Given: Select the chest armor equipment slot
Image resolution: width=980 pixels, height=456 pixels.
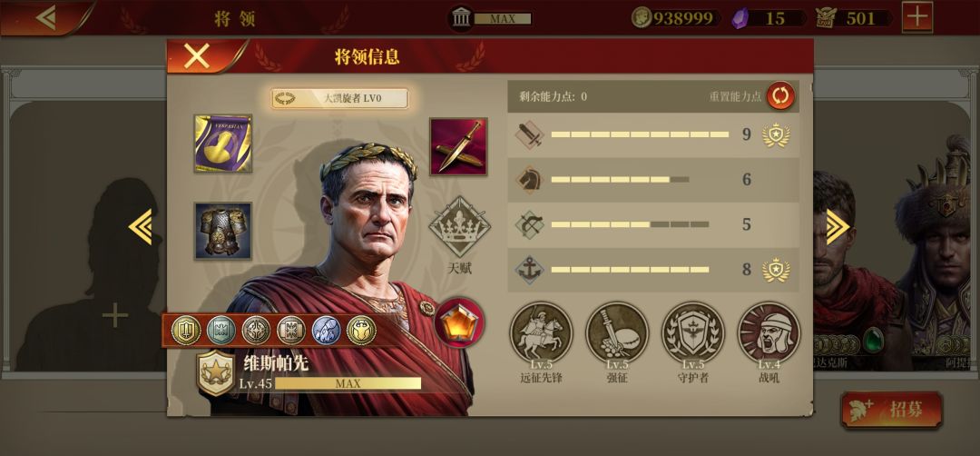Looking at the screenshot, I should pos(223,231).
